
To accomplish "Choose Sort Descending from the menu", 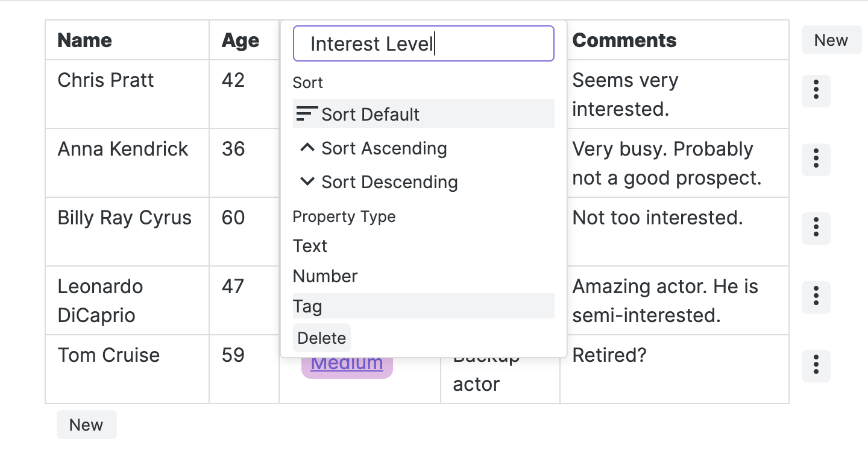I will click(389, 182).
